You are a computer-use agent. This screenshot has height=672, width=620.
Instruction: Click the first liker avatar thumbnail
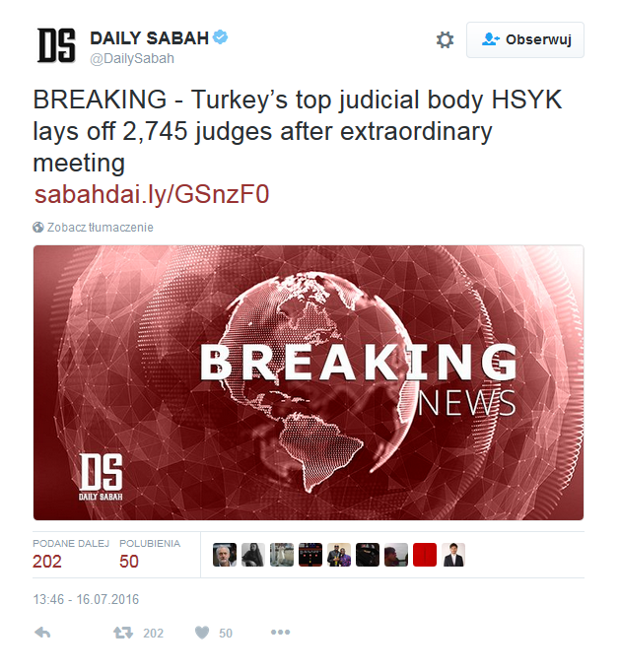tap(225, 555)
